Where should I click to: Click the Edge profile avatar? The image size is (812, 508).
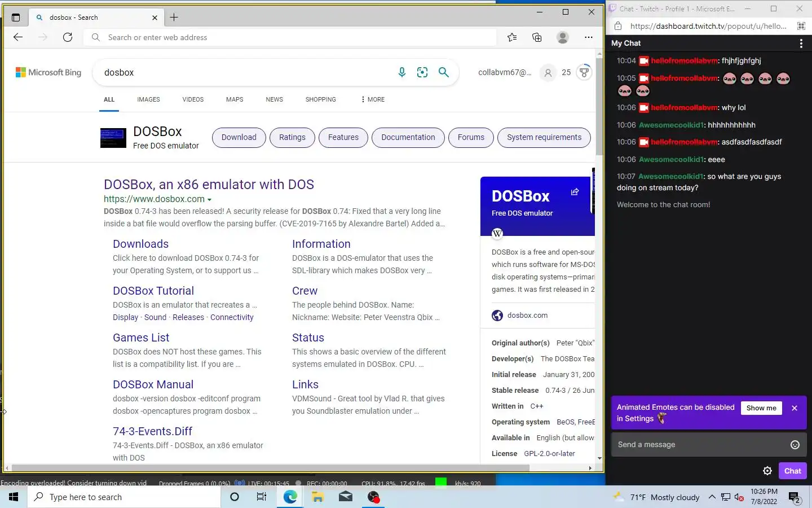click(562, 37)
